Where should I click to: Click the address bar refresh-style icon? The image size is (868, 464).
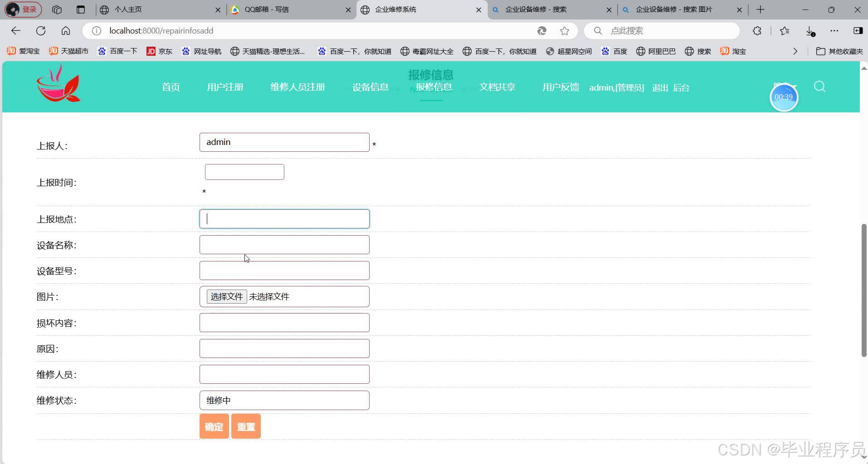[x=541, y=31]
